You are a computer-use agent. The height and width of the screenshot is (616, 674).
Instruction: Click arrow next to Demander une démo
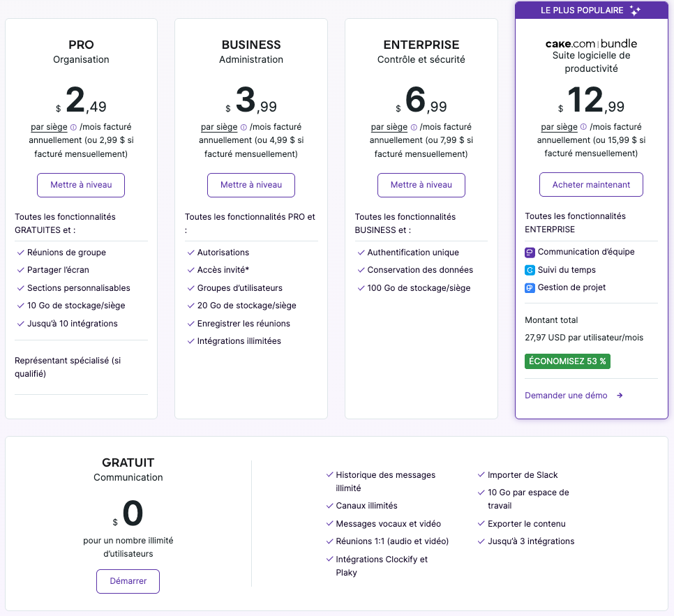coord(620,396)
